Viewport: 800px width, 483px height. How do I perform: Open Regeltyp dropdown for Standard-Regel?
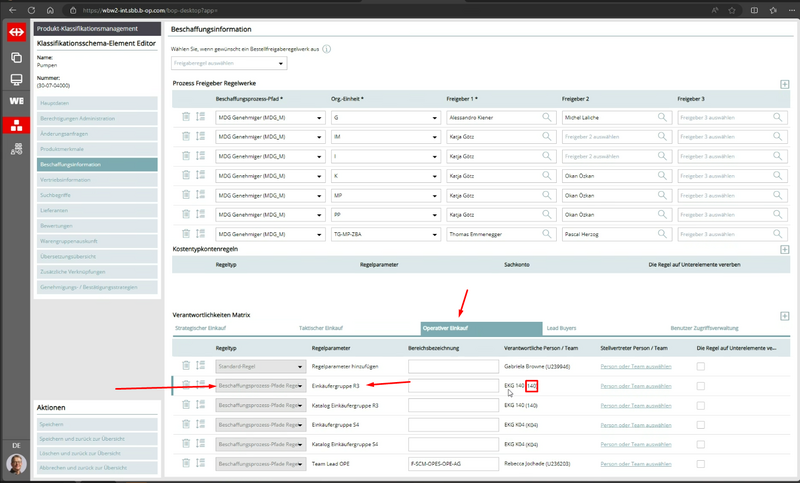pos(260,367)
